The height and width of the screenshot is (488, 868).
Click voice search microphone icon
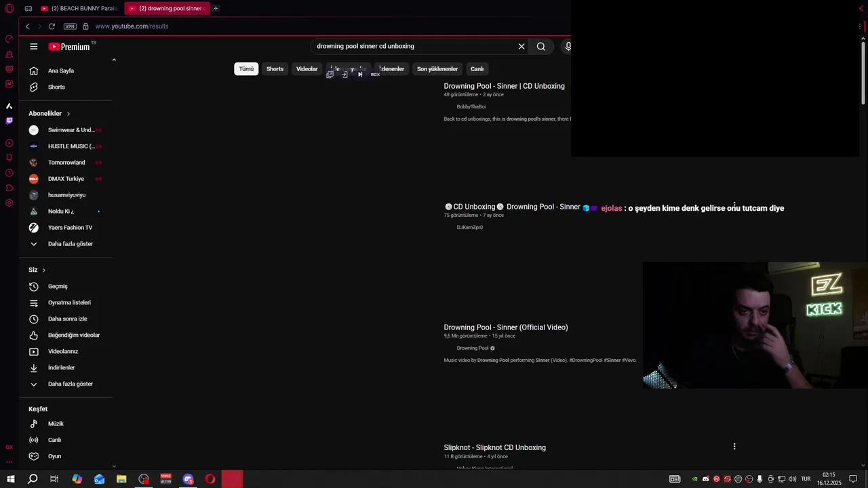tap(568, 46)
